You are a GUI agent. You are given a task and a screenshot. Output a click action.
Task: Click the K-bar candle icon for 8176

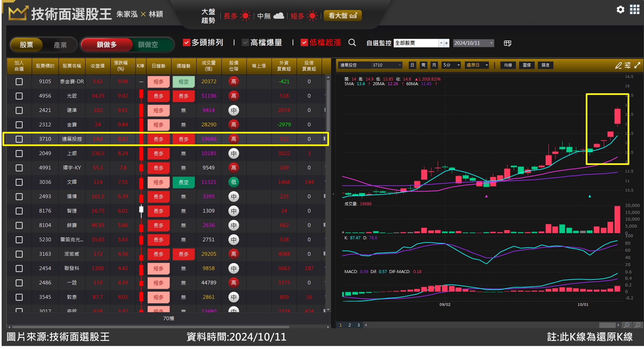(x=141, y=211)
